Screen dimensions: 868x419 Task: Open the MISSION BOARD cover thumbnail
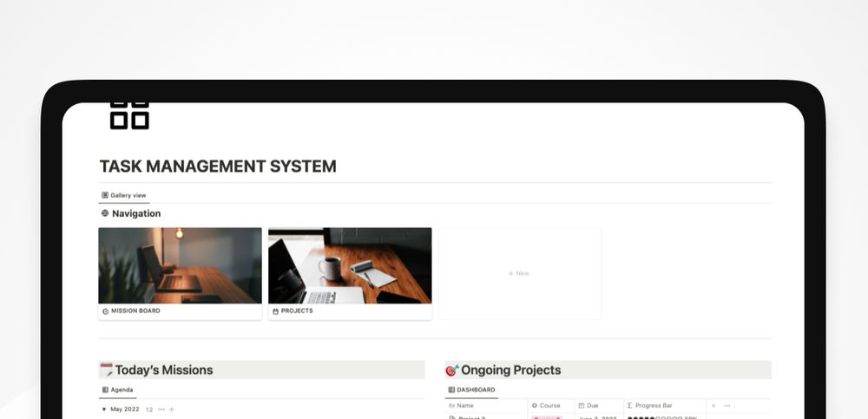pos(180,265)
